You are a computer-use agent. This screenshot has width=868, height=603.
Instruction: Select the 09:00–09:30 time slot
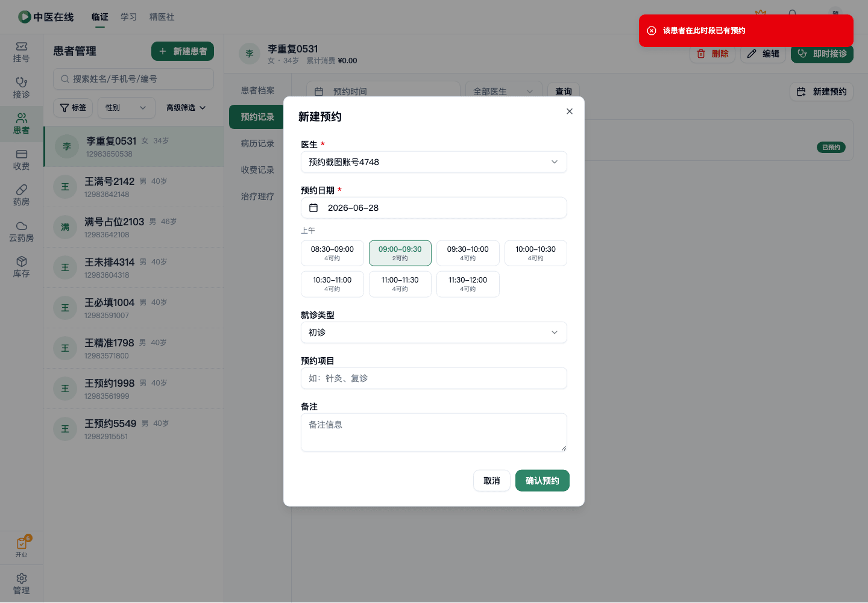(400, 253)
